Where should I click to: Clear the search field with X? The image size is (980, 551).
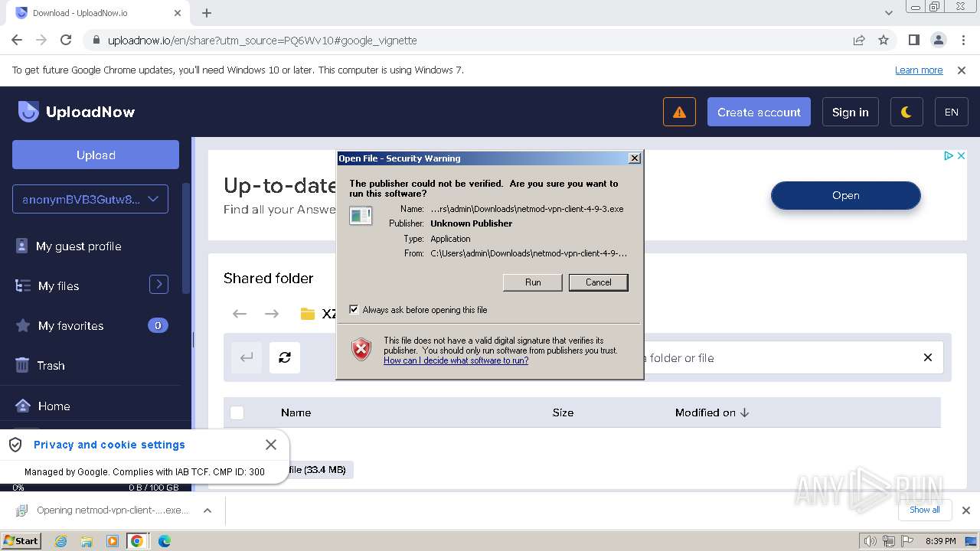click(x=928, y=357)
